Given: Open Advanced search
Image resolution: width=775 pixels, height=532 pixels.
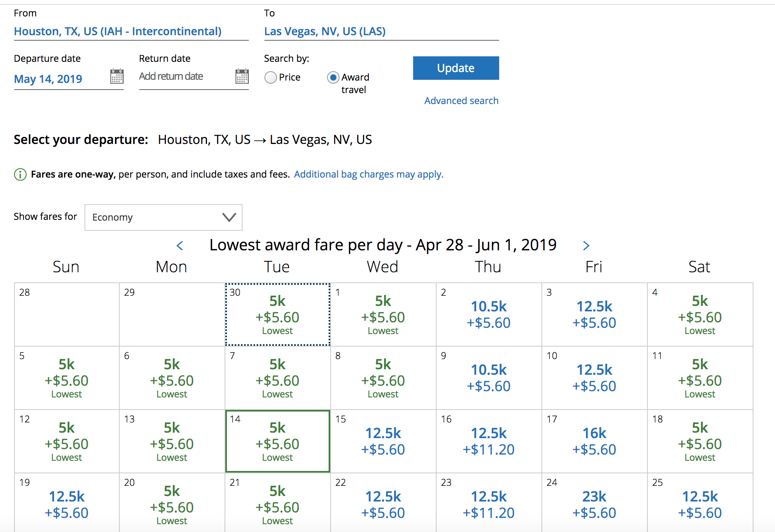Looking at the screenshot, I should [x=461, y=101].
